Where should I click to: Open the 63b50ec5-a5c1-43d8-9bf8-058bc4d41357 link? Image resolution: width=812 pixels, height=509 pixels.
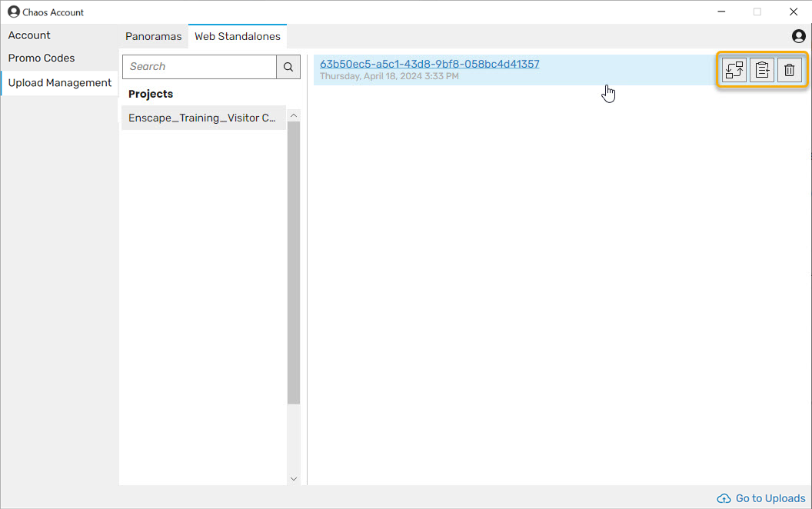[429, 64]
